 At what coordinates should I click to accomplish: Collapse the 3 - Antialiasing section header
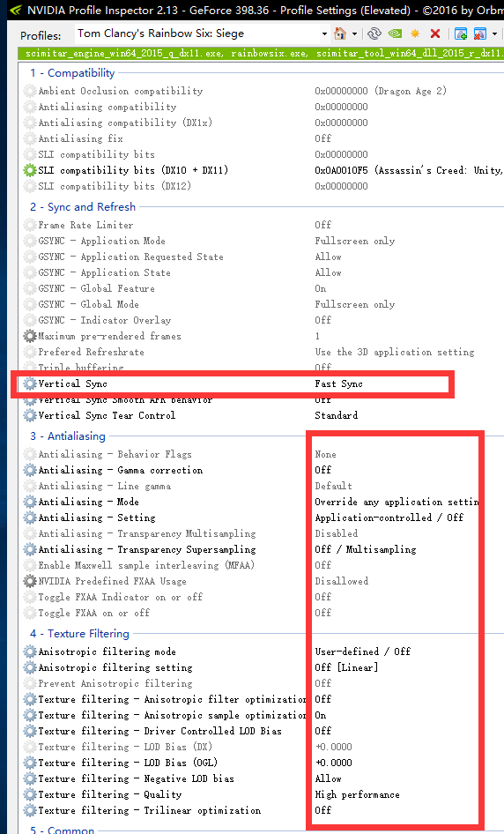click(x=68, y=436)
